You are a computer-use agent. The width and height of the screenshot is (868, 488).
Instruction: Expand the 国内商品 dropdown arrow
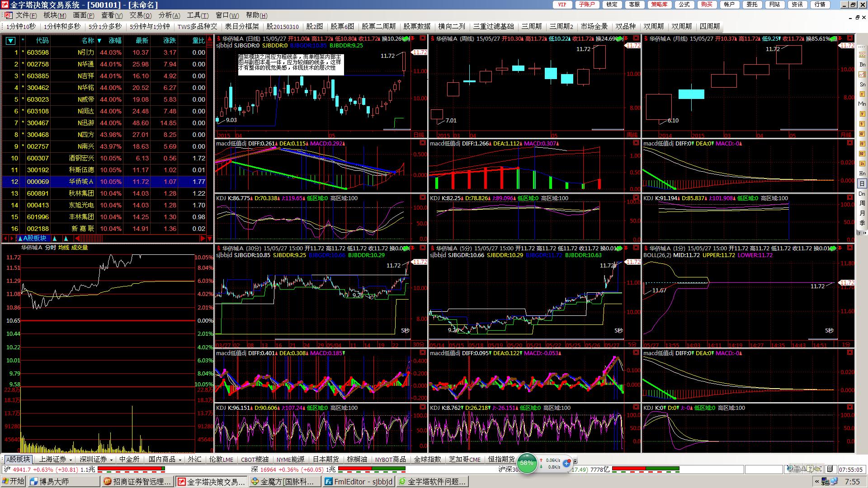click(x=180, y=460)
